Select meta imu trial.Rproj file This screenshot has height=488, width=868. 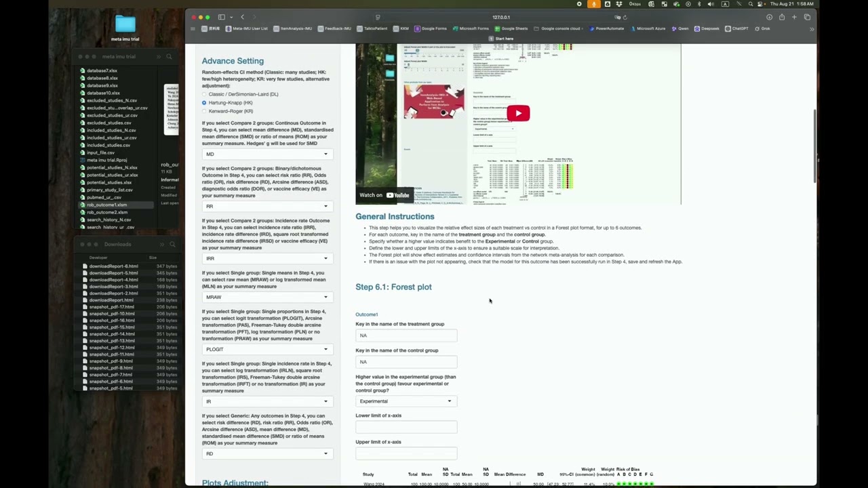[106, 160]
